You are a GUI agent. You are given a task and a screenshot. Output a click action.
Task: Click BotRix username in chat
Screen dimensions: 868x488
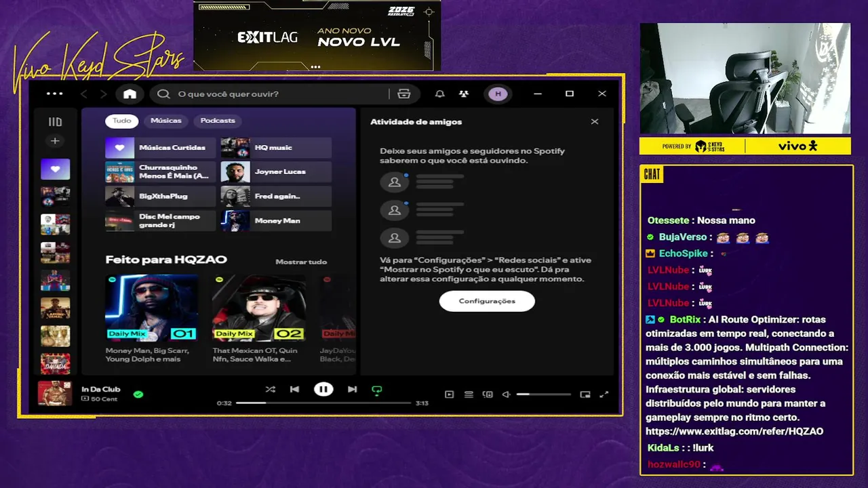pos(685,319)
